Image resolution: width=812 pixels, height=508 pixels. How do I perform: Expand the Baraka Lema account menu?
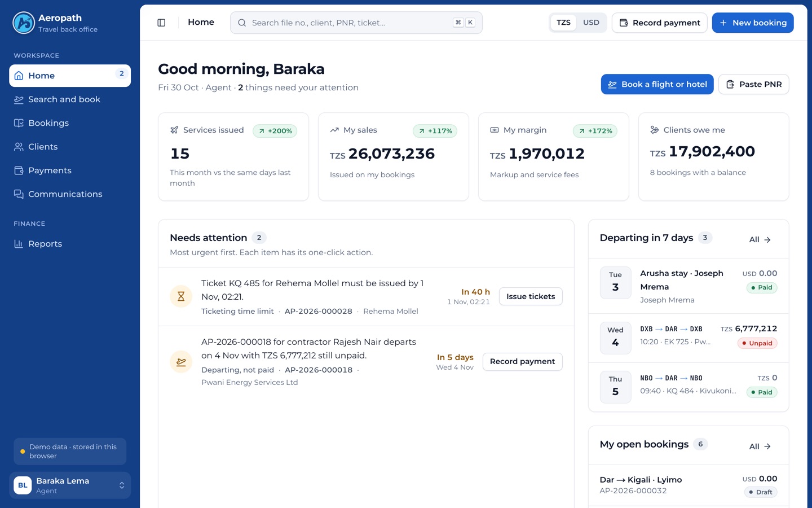click(70, 485)
